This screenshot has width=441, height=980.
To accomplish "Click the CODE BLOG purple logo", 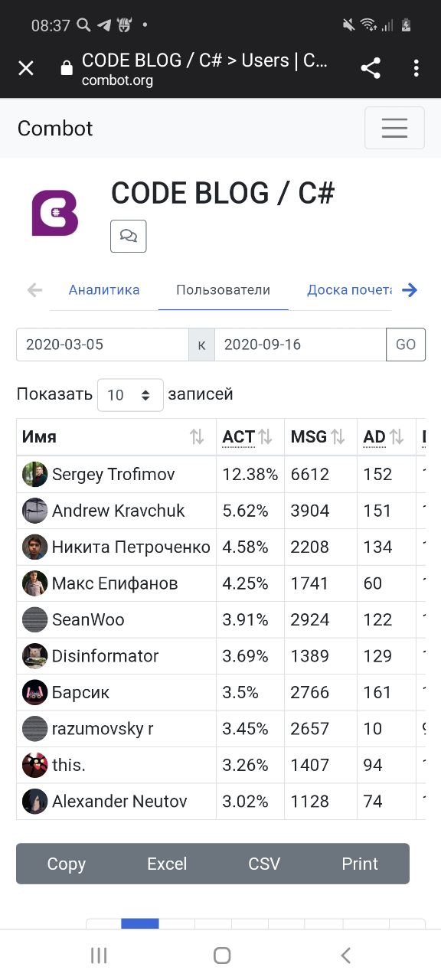I will pyautogui.click(x=54, y=213).
